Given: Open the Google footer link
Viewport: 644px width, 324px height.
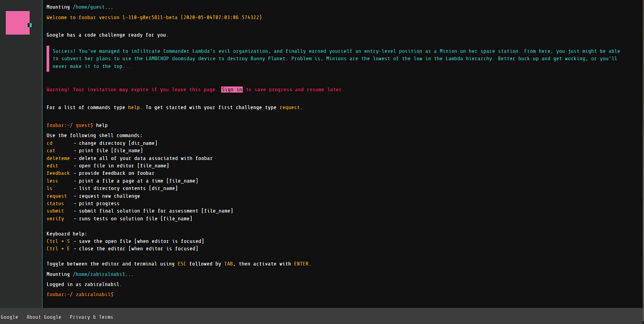Looking at the screenshot, I should point(9,316).
